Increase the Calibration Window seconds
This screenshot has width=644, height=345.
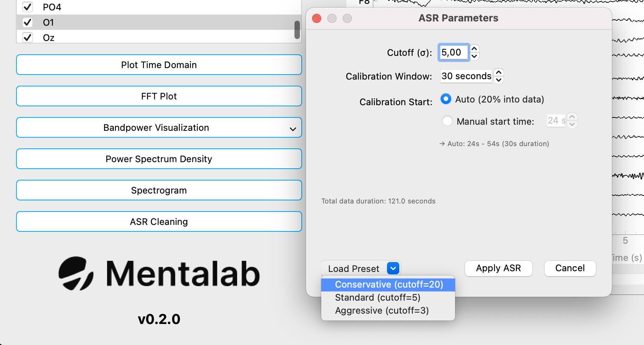tap(499, 72)
